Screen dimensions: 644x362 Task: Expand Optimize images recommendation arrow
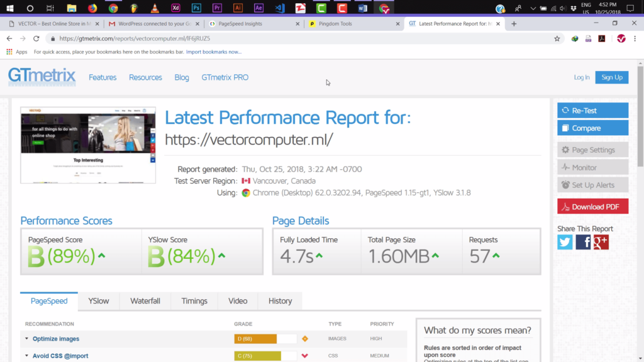click(26, 339)
